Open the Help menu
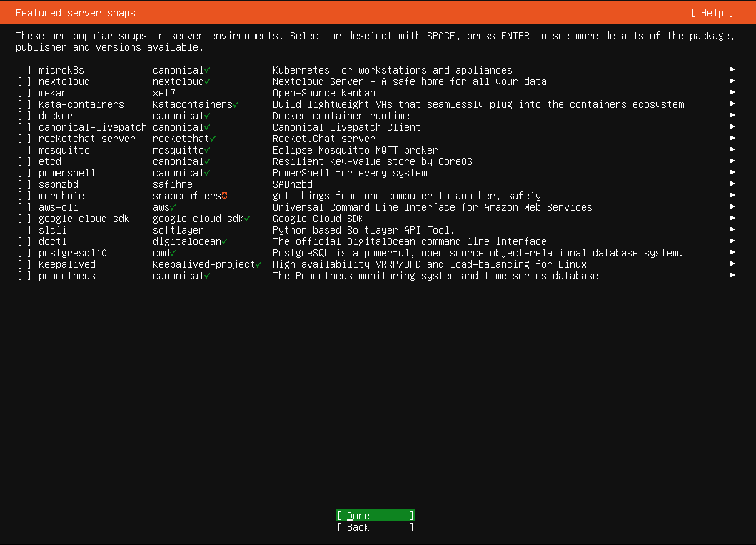This screenshot has width=756, height=545. [x=712, y=13]
